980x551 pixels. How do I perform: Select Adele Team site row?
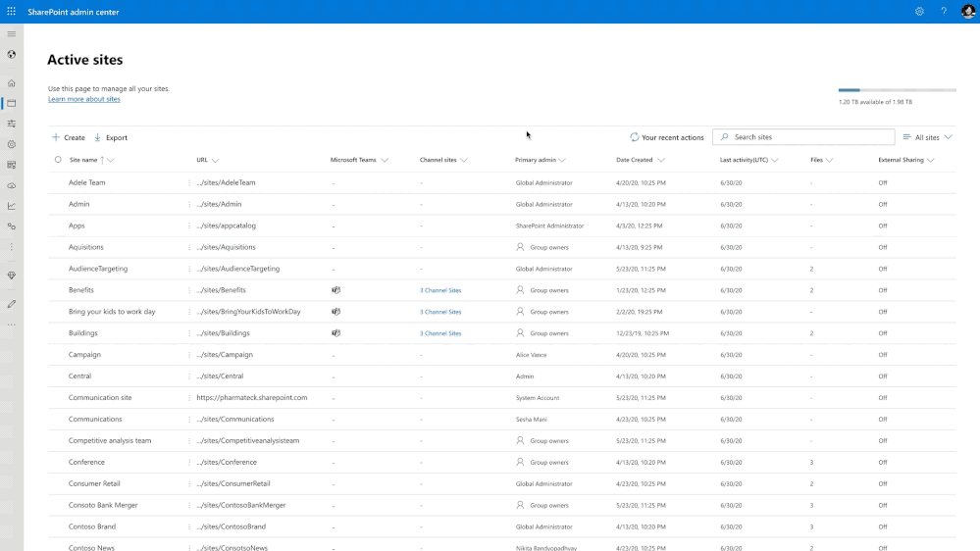(x=502, y=183)
